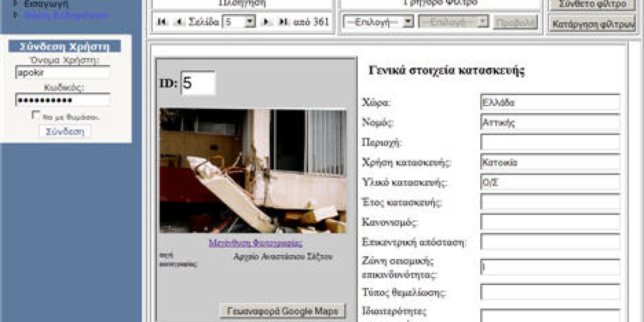Go to the previous record page
The image size is (644, 322).
click(x=179, y=22)
